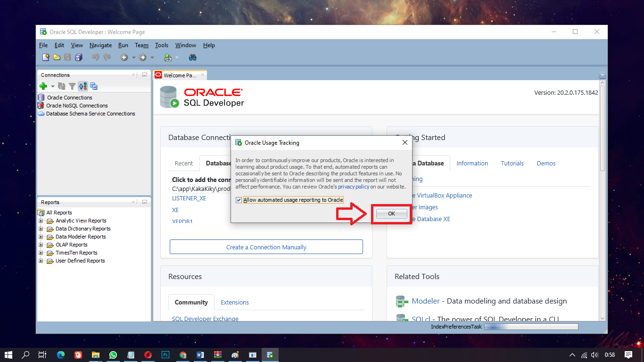Click the Collapse All icon in Connections panel
The image size is (644, 362).
pyautogui.click(x=93, y=86)
